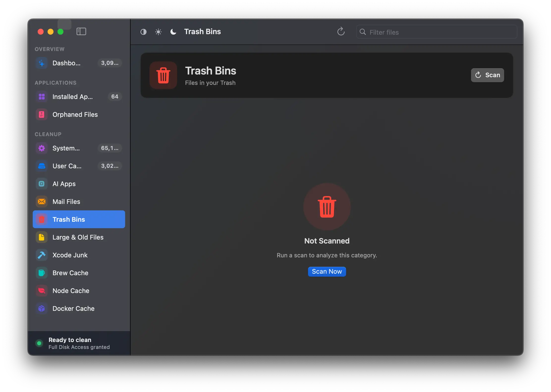The width and height of the screenshot is (551, 392).
Task: Open the Mail Files category
Action: click(x=79, y=202)
